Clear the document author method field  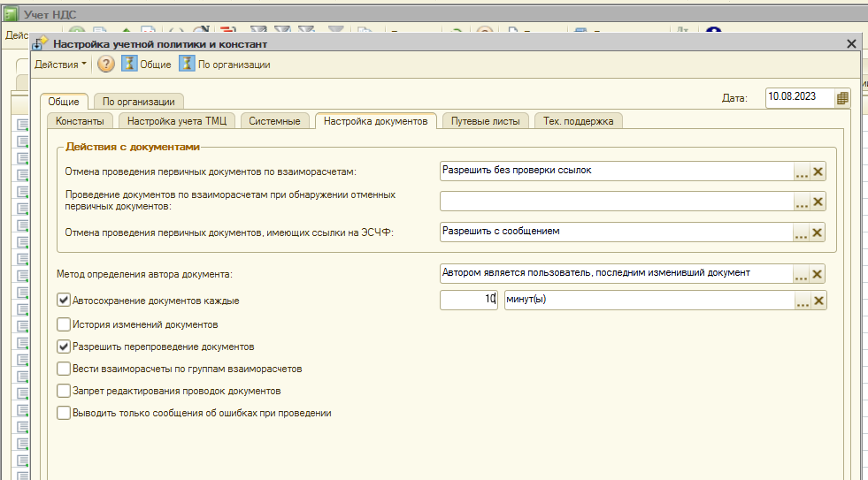coord(817,274)
